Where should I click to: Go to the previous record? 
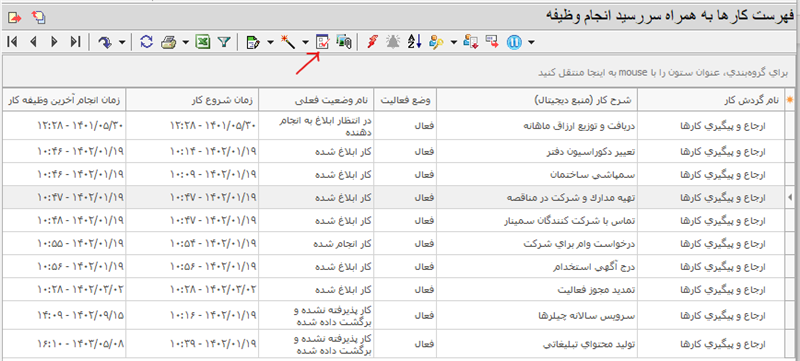[33, 42]
